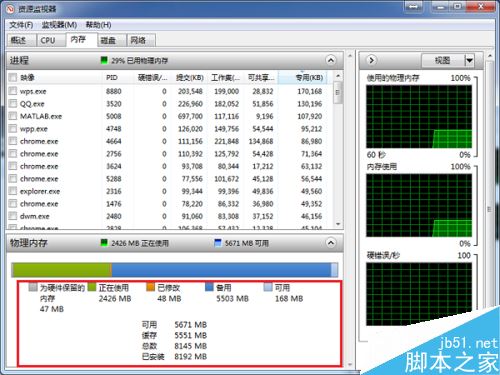Select the wps.exe process name

coord(33,91)
